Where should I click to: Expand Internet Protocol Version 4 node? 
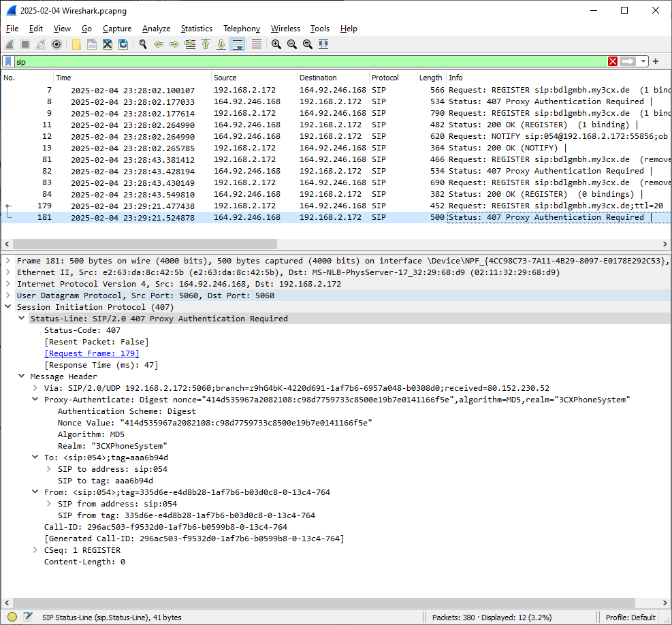pos(7,284)
